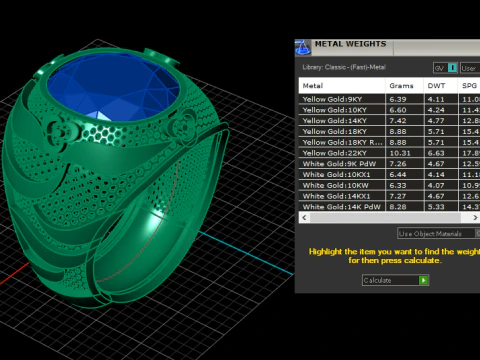Select the White Gold:10KX1 row
This screenshot has height=360, width=480.
389,174
